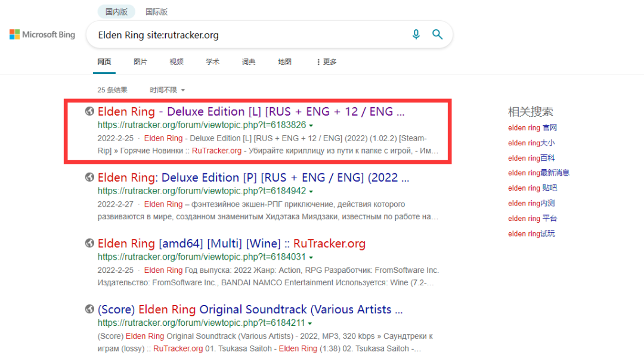Screen dimensions: 644x358
Task: Click globe icon beside Original Soundtrack result
Action: 89,309
